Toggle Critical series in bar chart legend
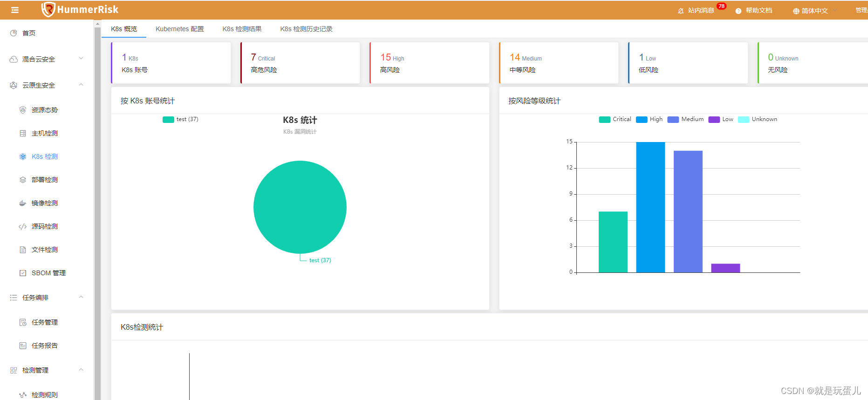868x400 pixels. point(615,119)
